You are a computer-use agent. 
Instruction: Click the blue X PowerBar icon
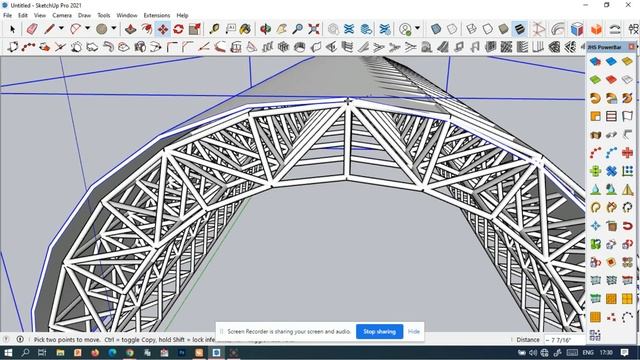click(611, 171)
